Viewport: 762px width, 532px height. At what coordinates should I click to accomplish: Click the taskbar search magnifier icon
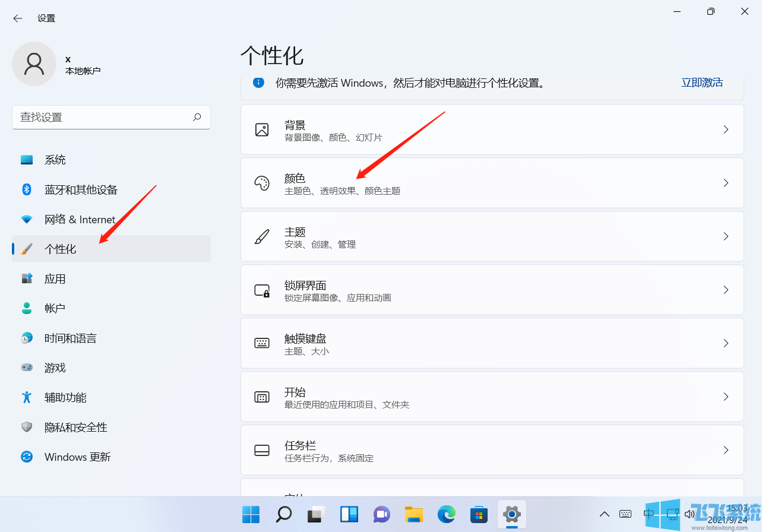point(283,514)
